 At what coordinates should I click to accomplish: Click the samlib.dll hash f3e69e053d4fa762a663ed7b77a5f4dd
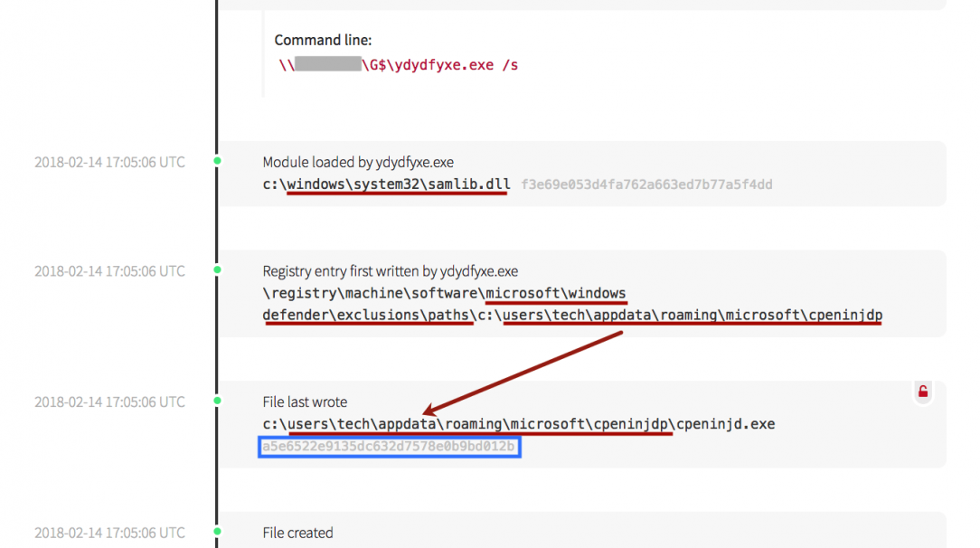[x=646, y=184]
